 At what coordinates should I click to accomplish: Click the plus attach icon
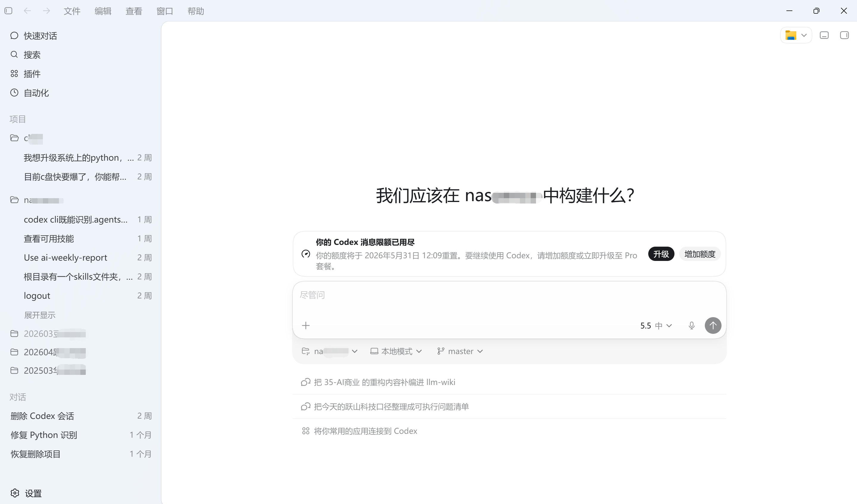pos(306,325)
